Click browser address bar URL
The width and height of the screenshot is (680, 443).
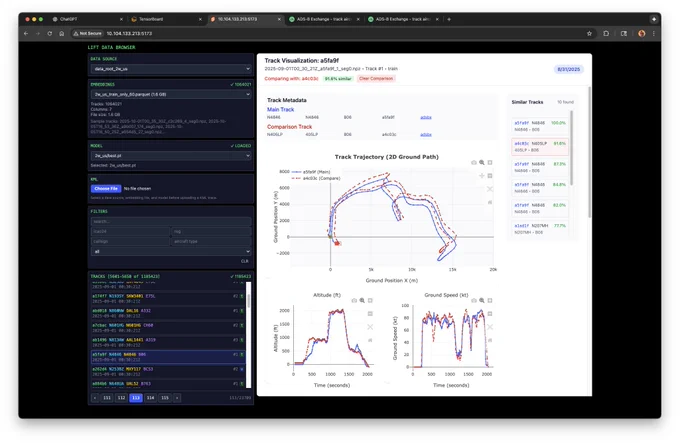[x=129, y=33]
